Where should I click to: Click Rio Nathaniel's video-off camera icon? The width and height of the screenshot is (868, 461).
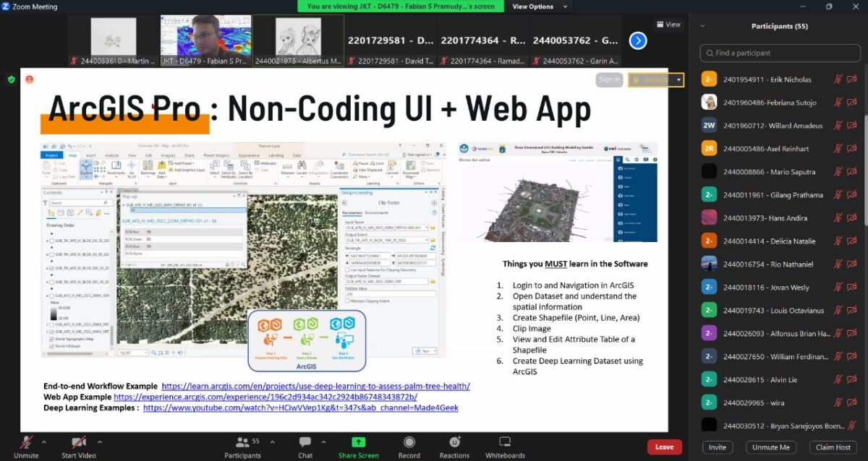[852, 264]
